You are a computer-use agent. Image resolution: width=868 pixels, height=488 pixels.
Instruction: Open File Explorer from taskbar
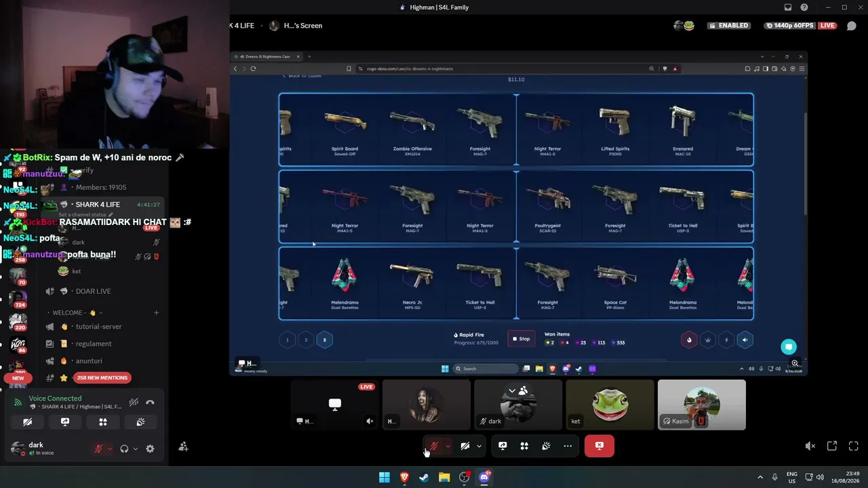pos(444,477)
